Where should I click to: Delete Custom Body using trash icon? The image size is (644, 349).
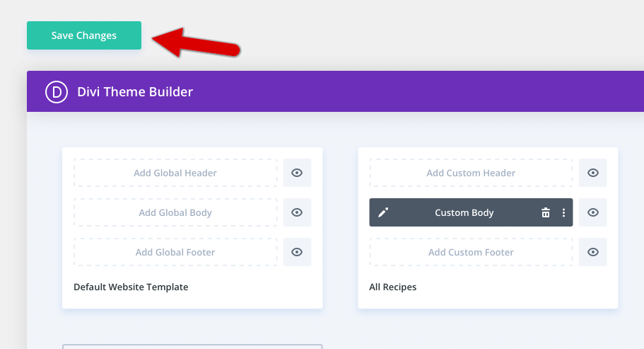(546, 212)
